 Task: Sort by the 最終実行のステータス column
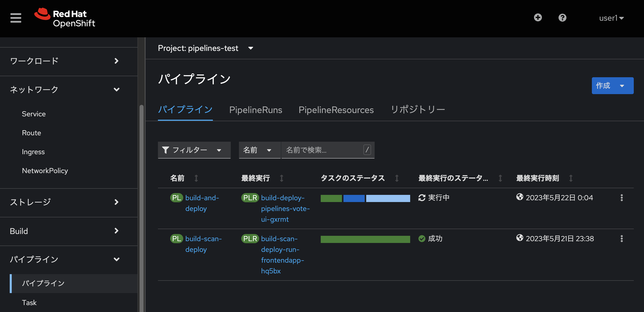tap(461, 178)
